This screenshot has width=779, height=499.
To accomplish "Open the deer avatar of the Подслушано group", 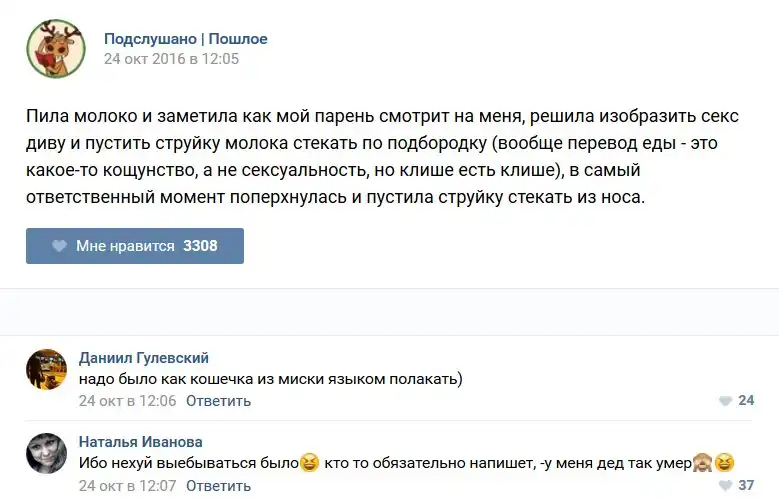I will [x=55, y=49].
